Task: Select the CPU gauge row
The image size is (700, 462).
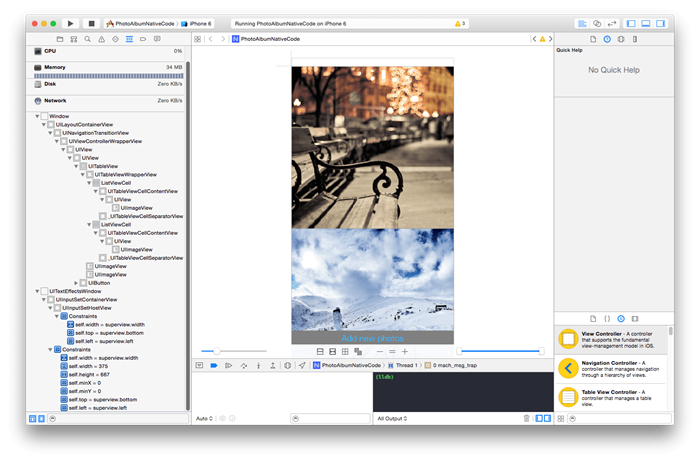Action: tap(50, 50)
